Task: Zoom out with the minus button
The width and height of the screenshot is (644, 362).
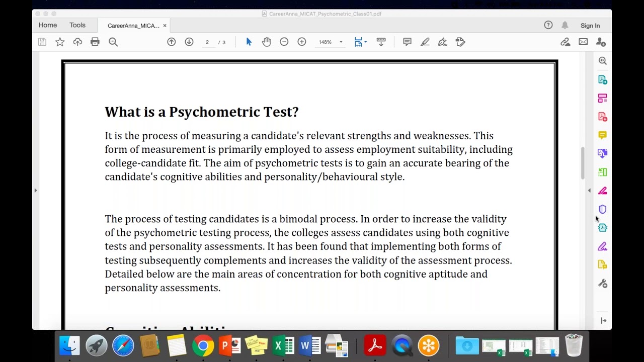Action: [284, 42]
